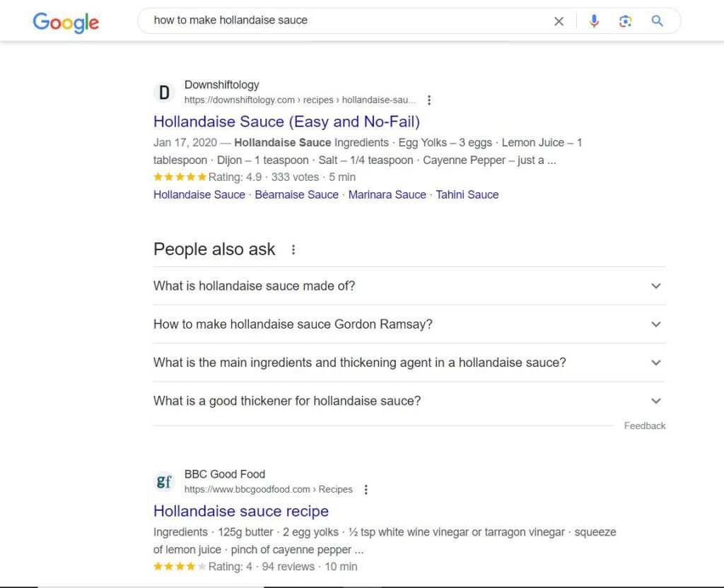The image size is (724, 588).
Task: Click the Béarnaise Sauce sitelink
Action: tap(296, 195)
